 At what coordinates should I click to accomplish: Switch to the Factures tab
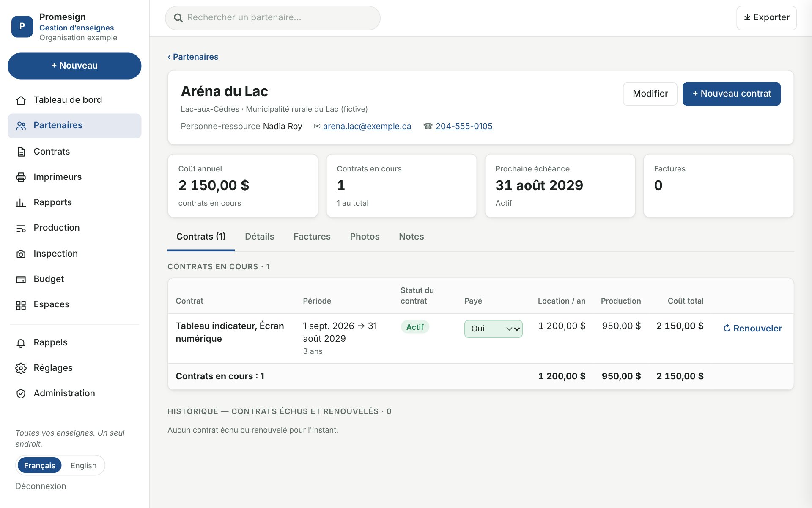coord(312,237)
